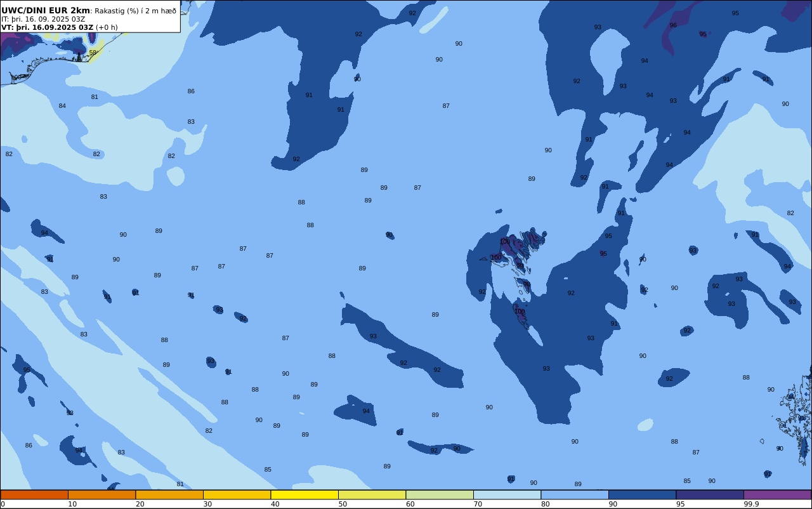This screenshot has height=509, width=812.
Task: Select the pale yellow 50–60 legend segment
Action: 372,494
